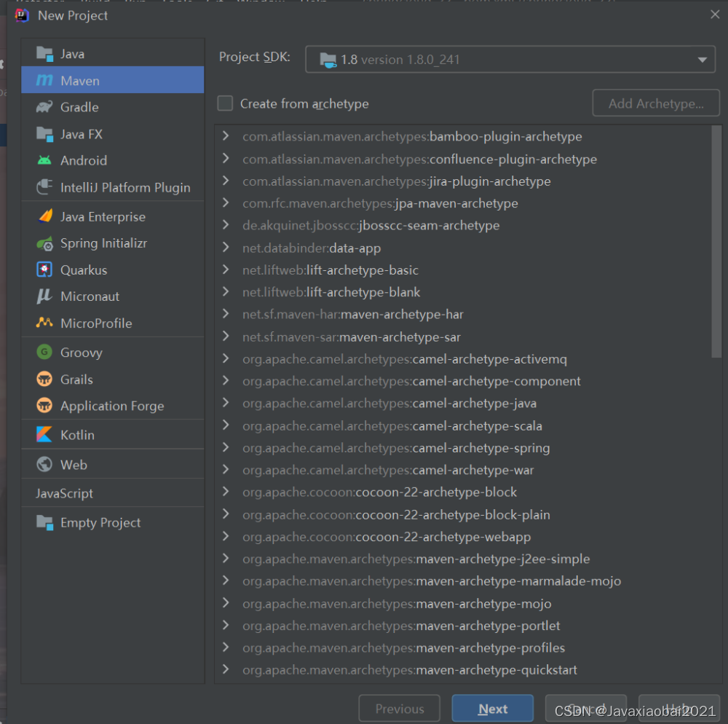
Task: Click the SDK folder icon in dropdown
Action: [x=328, y=60]
